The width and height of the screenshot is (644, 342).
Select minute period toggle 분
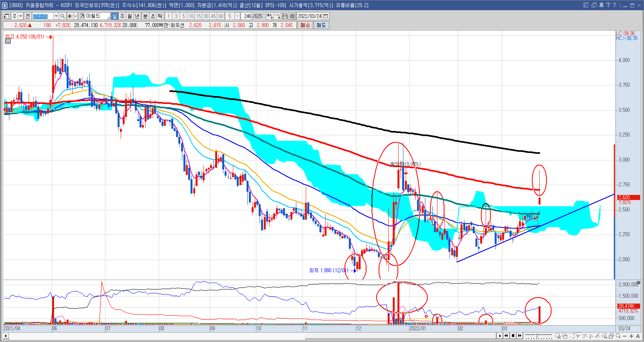[x=145, y=16]
